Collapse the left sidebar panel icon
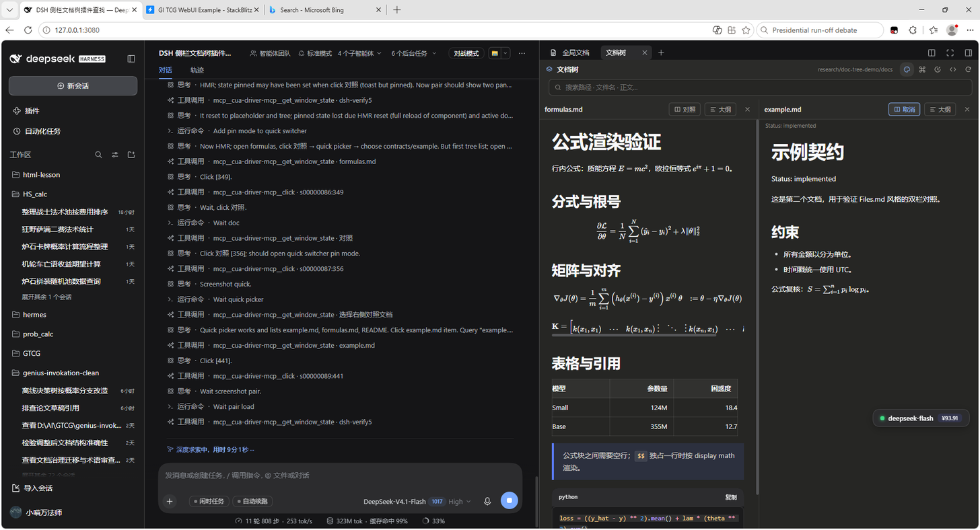 (x=131, y=59)
